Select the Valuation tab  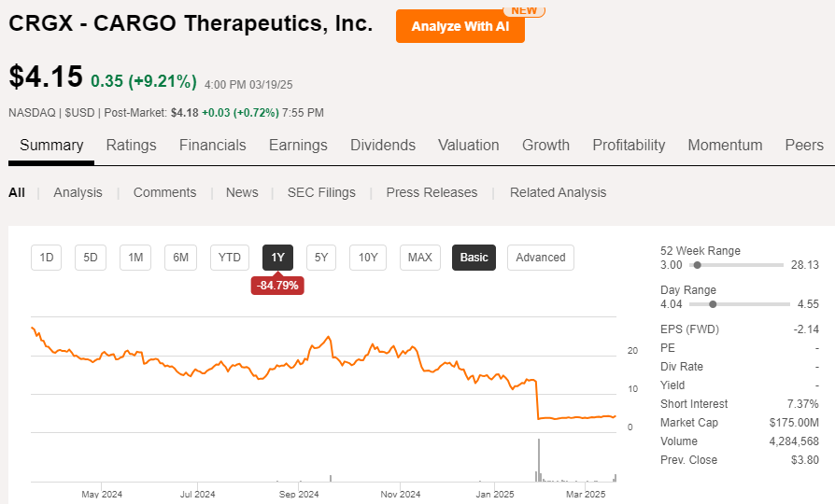point(468,145)
